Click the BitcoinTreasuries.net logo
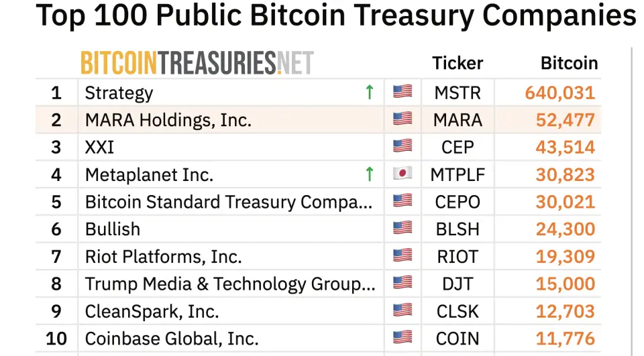 [x=197, y=63]
